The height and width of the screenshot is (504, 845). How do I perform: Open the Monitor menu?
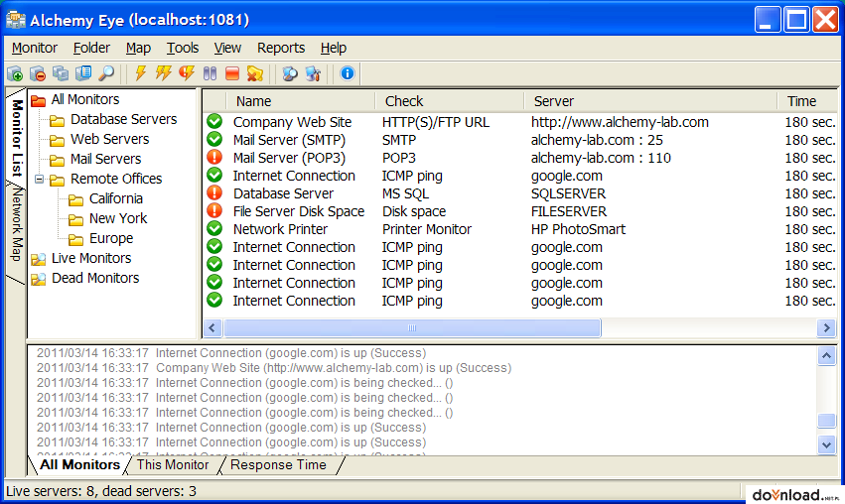click(35, 48)
